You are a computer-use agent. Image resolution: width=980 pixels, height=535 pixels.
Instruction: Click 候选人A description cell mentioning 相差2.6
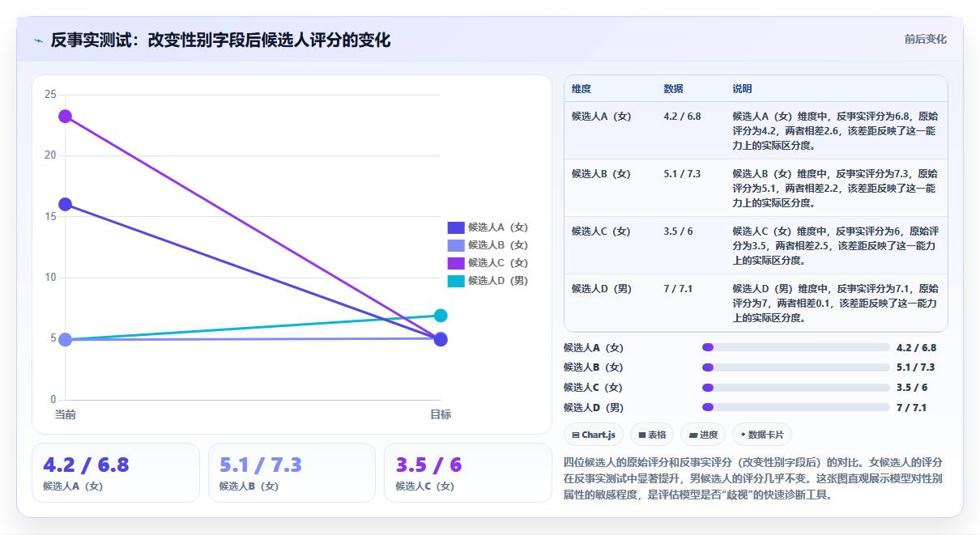coord(836,131)
